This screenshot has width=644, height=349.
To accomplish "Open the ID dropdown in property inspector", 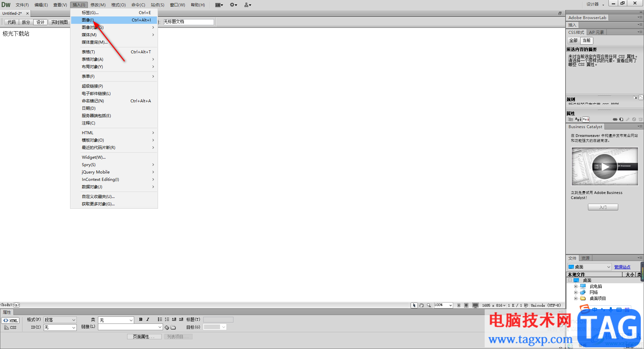I will click(60, 327).
